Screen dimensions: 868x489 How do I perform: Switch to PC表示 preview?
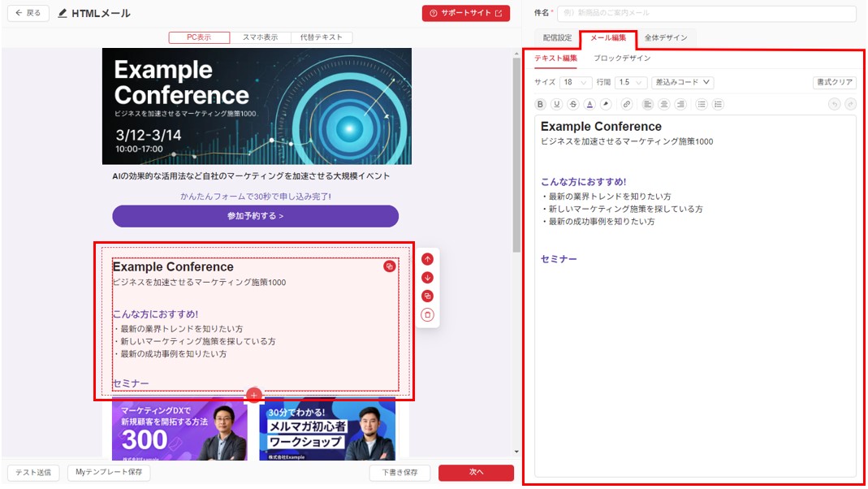[x=199, y=37]
